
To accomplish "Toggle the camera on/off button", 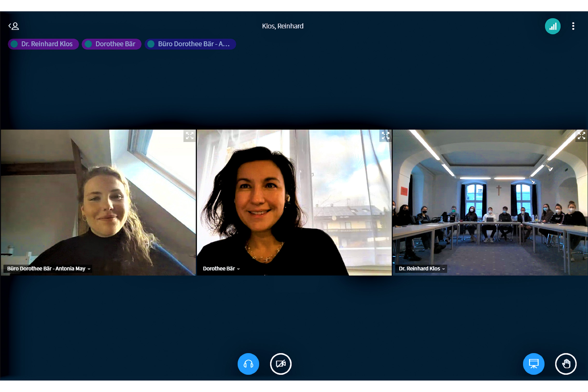I will point(281,364).
